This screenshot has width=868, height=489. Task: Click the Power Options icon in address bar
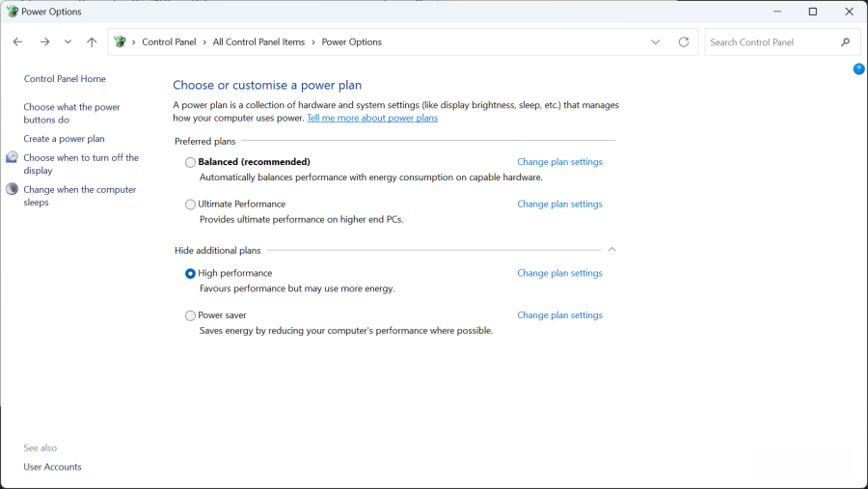(120, 41)
